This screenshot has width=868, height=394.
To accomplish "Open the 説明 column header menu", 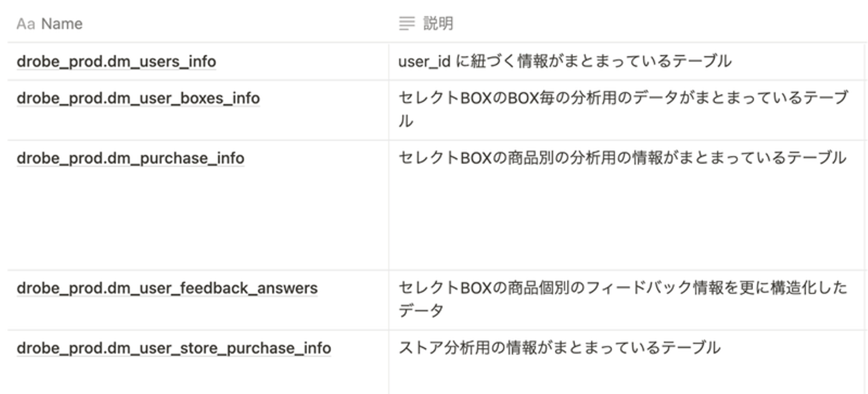I will point(438,24).
